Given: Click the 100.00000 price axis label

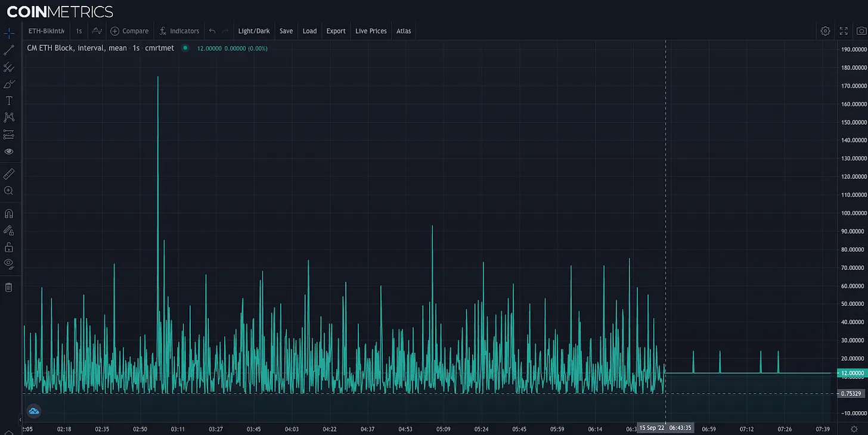Looking at the screenshot, I should pos(854,213).
